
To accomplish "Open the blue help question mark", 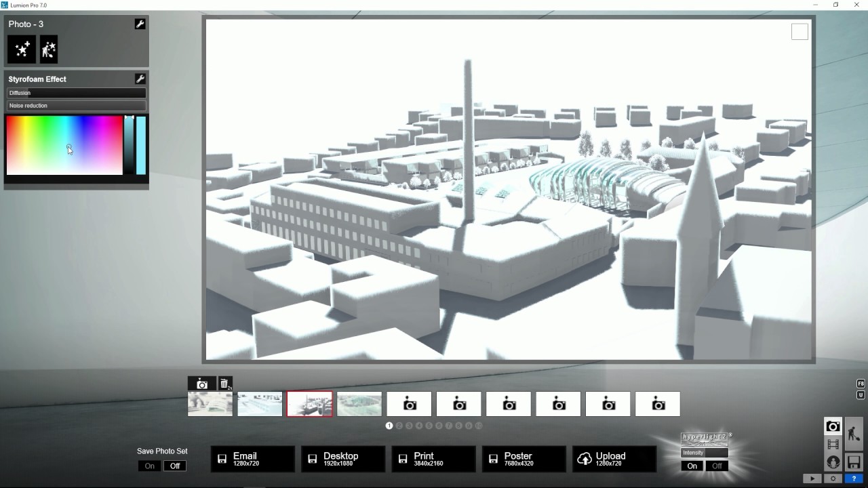I will 854,479.
